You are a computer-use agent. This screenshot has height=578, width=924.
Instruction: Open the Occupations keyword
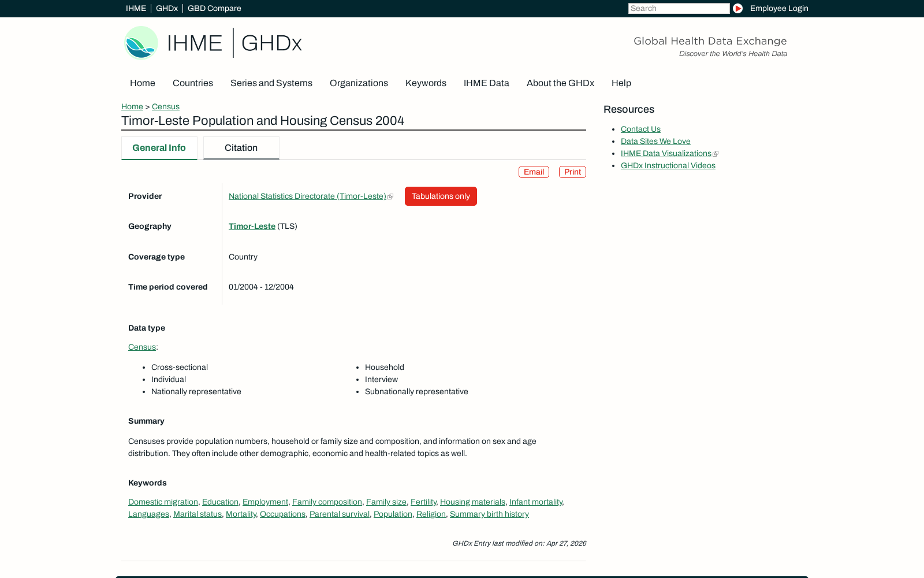click(x=282, y=514)
